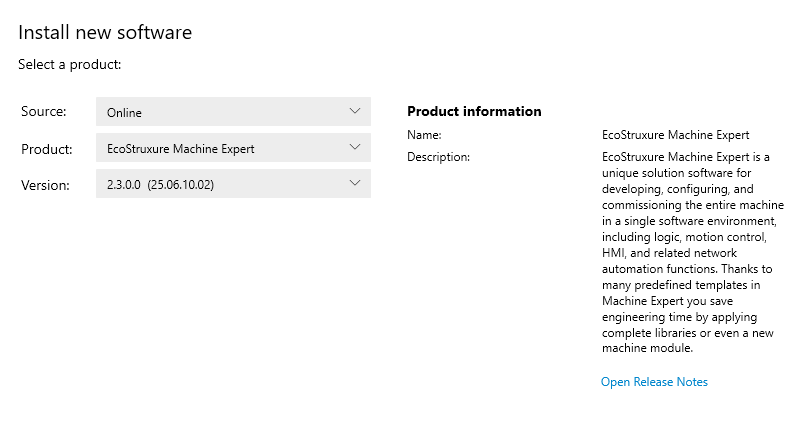Click the build number 25.06.10.02 in Version
Screen dimensions: 797x426
tap(181, 185)
